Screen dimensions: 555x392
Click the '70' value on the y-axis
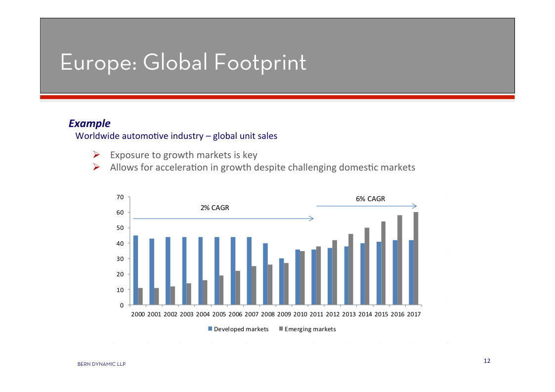click(x=120, y=197)
